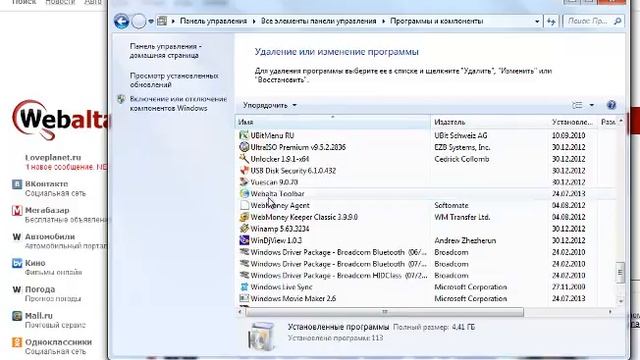The height and width of the screenshot is (360, 640).
Task: Click 'Cedrick Collomb' publisher cell
Action: point(462,159)
